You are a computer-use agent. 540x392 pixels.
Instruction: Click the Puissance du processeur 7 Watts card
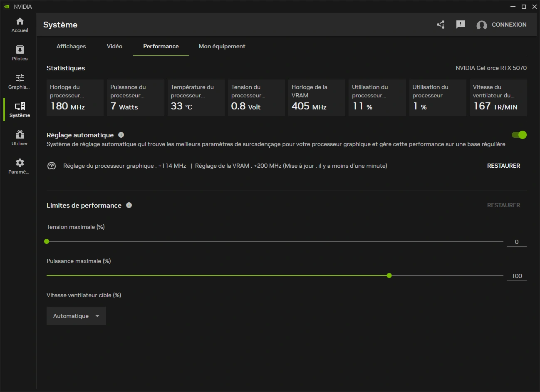point(136,98)
